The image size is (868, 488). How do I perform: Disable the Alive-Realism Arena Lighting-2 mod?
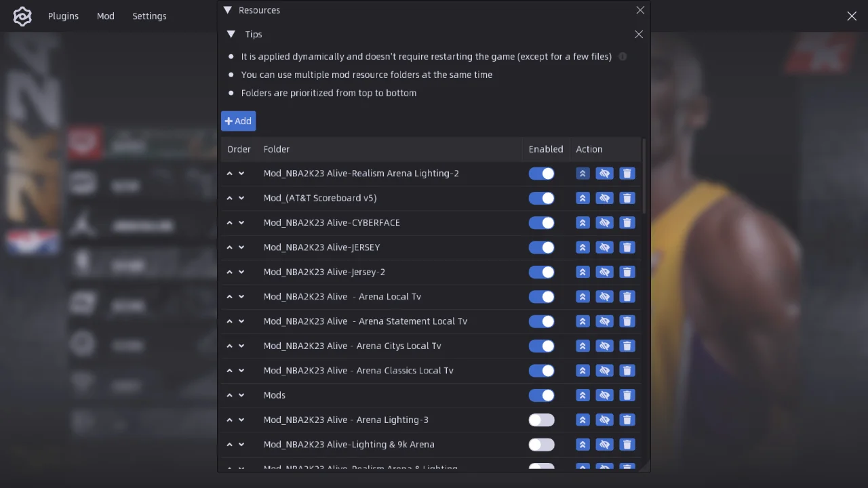point(542,174)
